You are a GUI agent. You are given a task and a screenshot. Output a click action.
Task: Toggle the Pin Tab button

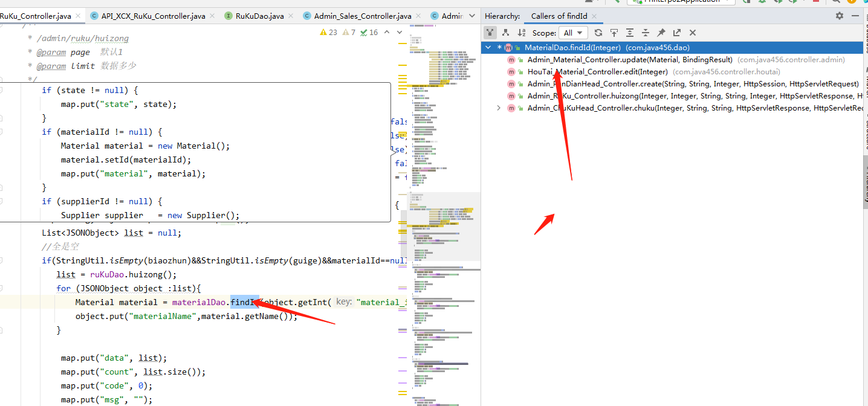661,33
